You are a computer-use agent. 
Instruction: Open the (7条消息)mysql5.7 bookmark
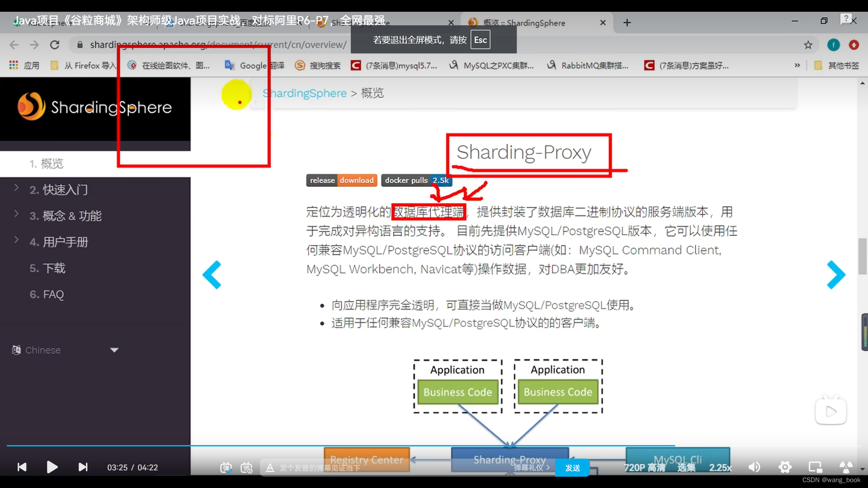click(394, 66)
